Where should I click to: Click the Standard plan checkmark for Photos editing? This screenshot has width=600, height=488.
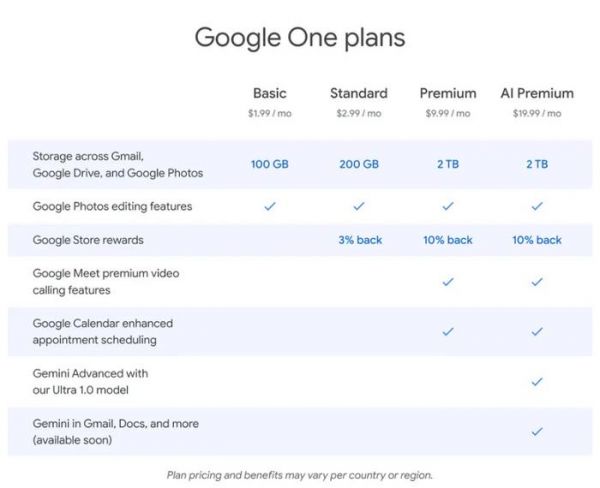point(358,206)
